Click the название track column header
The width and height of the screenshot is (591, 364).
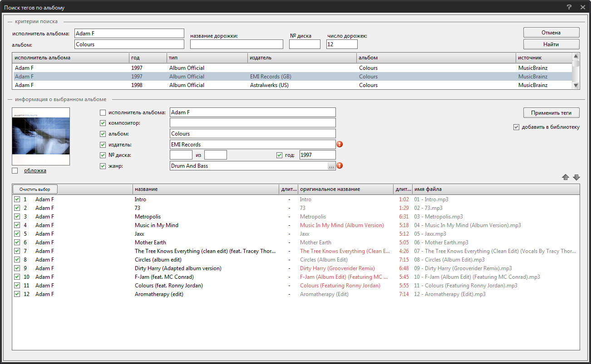coord(206,189)
